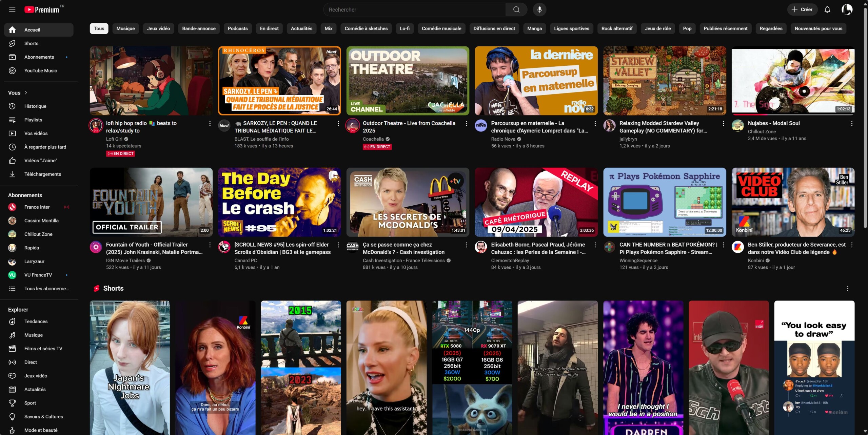The height and width of the screenshot is (435, 868).
Task: Open À regarder plus tard list
Action: click(39, 147)
